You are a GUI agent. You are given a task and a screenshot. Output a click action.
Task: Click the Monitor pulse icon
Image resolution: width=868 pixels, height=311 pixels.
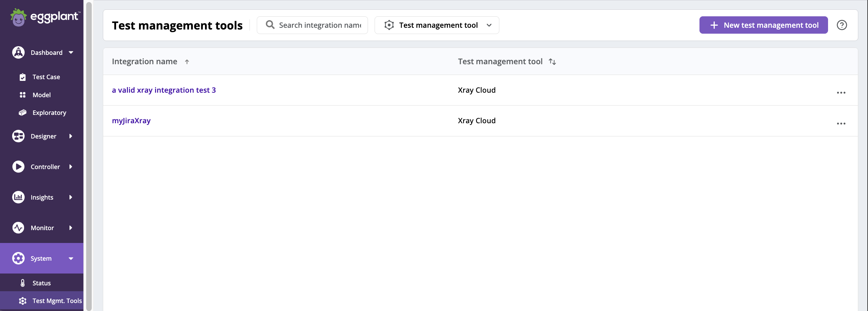pos(18,228)
